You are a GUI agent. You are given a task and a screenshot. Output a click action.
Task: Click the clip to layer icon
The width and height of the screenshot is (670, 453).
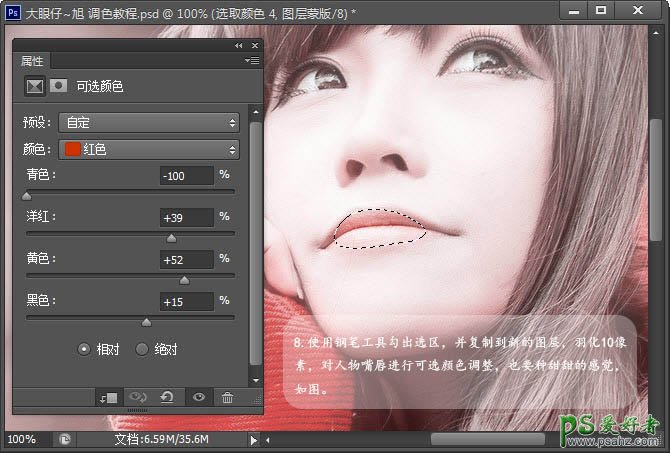(x=108, y=397)
